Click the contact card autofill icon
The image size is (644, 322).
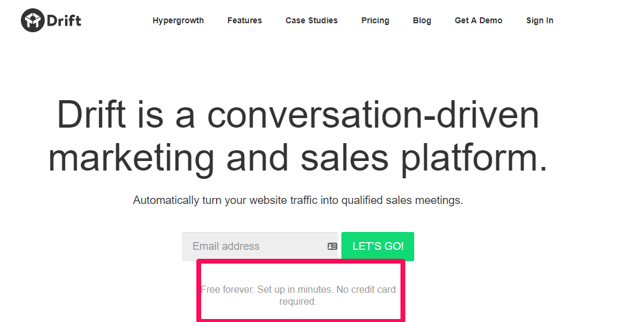point(332,246)
